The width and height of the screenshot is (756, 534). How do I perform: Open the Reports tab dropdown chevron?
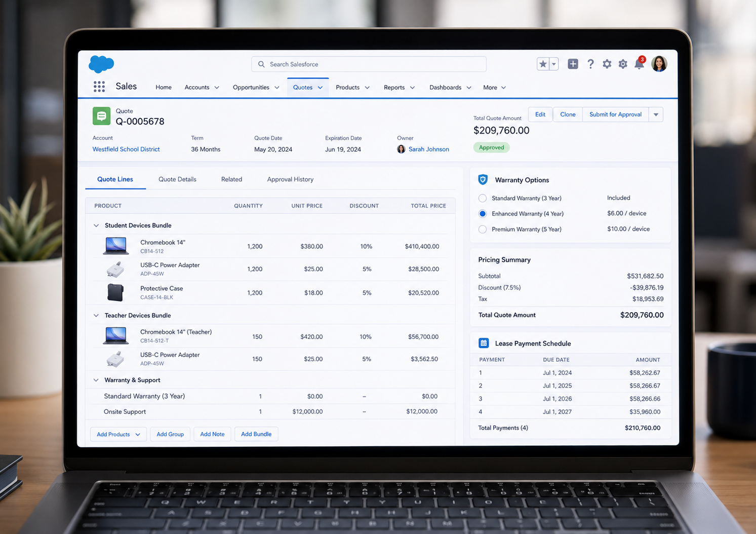point(412,88)
